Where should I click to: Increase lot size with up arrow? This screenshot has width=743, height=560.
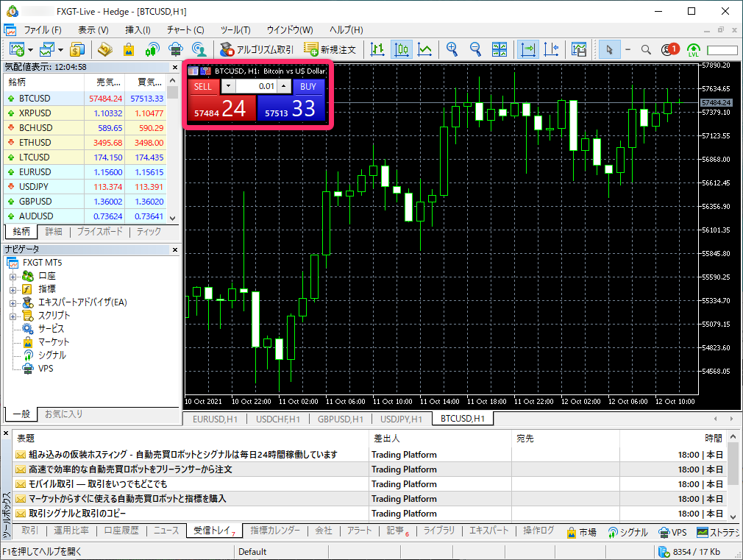[283, 86]
